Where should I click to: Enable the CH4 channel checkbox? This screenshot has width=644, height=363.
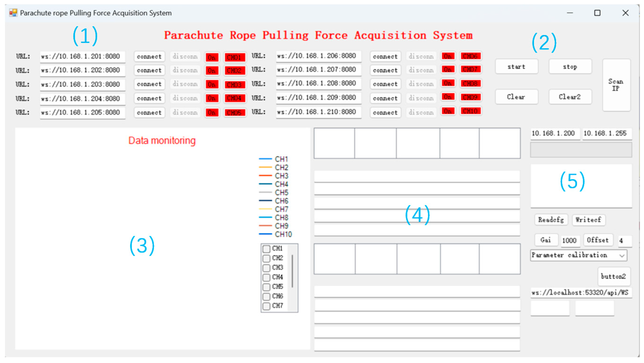coord(266,277)
